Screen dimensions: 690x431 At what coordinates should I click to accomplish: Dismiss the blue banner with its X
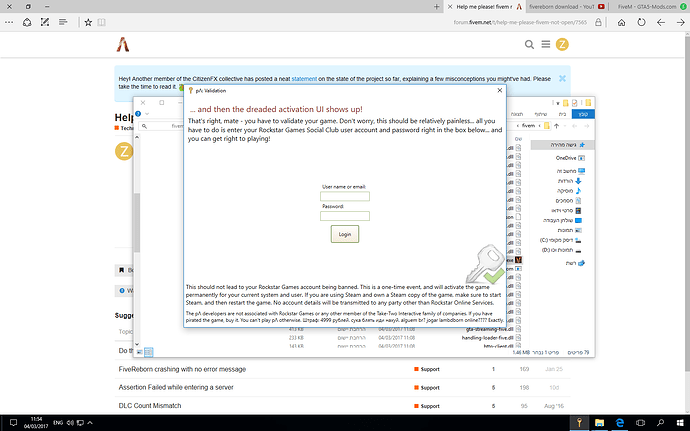pyautogui.click(x=562, y=78)
